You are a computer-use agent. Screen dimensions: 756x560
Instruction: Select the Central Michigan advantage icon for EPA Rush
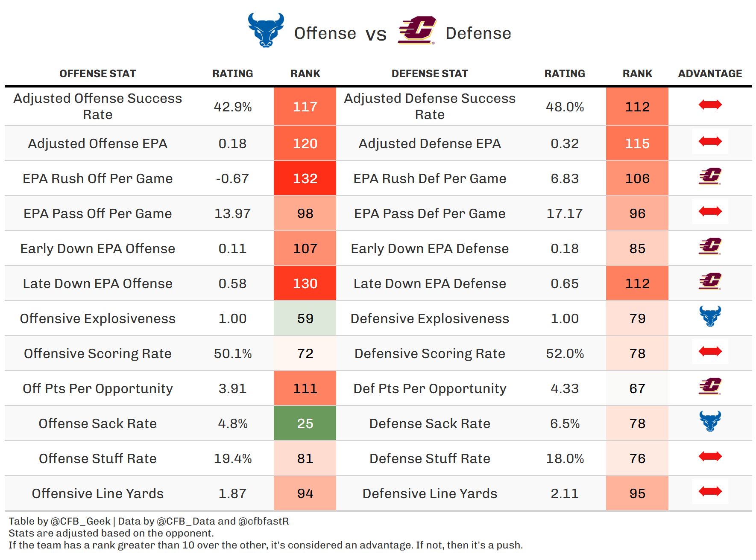coord(710,176)
